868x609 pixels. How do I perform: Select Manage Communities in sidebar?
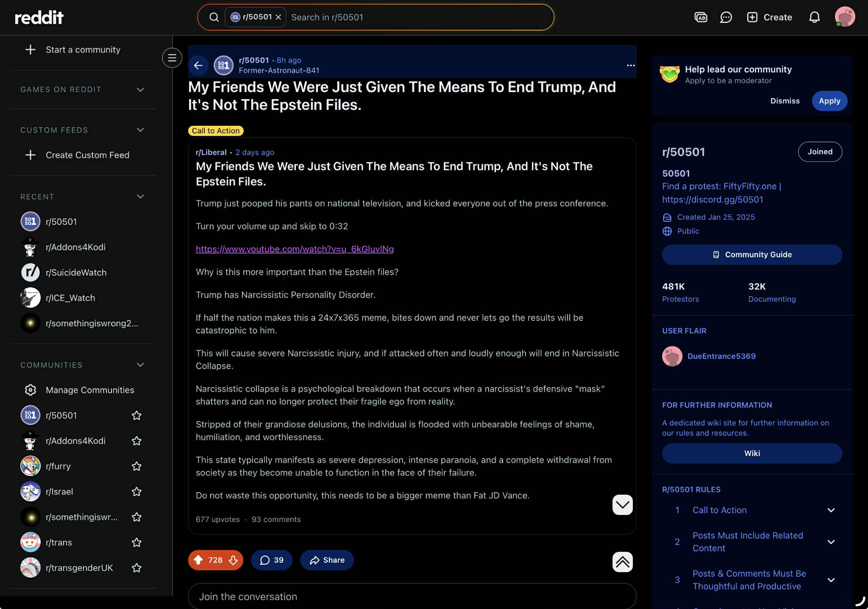[x=90, y=390]
